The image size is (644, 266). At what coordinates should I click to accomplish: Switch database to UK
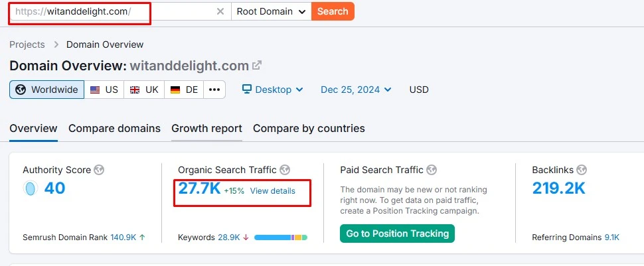(x=144, y=90)
